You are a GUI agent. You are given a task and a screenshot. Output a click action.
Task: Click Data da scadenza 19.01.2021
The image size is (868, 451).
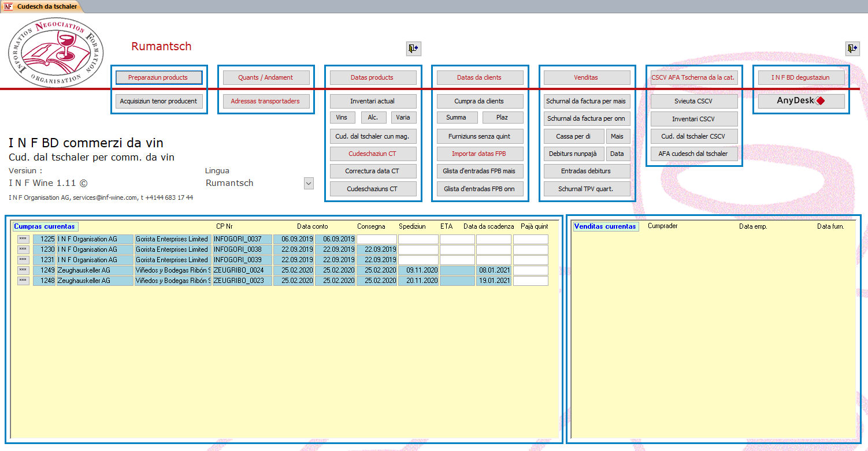pos(494,281)
